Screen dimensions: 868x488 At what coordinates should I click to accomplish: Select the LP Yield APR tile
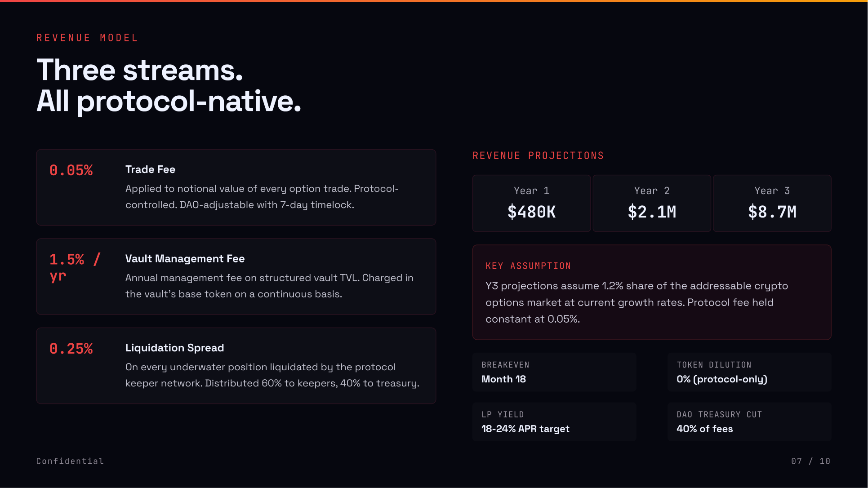[x=554, y=422]
